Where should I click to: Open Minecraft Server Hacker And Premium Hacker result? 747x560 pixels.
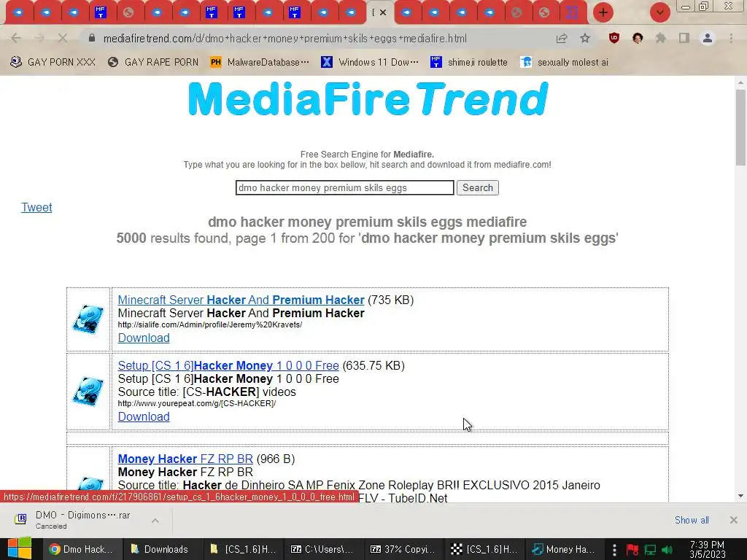(241, 300)
